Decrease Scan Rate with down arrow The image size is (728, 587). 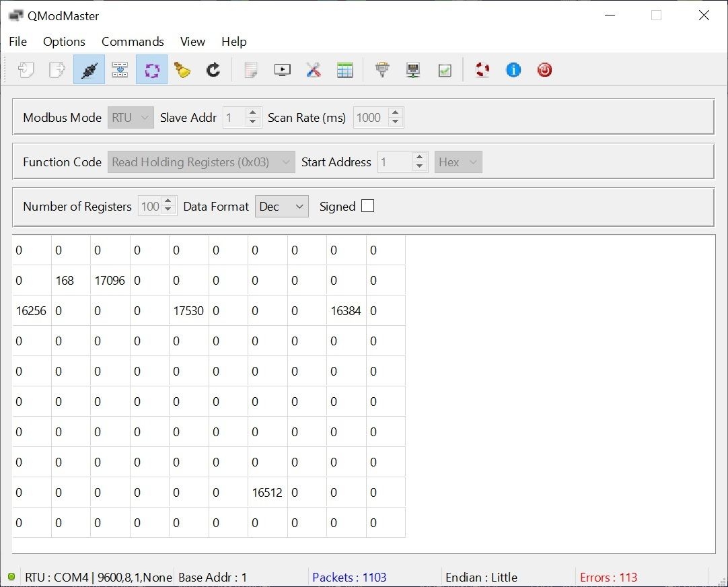tap(395, 122)
